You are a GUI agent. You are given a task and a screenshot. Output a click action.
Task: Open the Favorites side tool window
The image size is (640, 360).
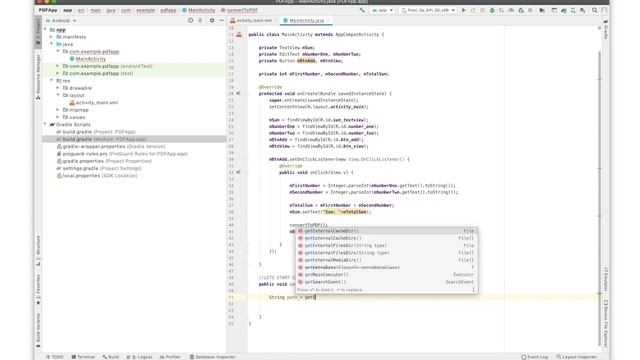coord(38,290)
